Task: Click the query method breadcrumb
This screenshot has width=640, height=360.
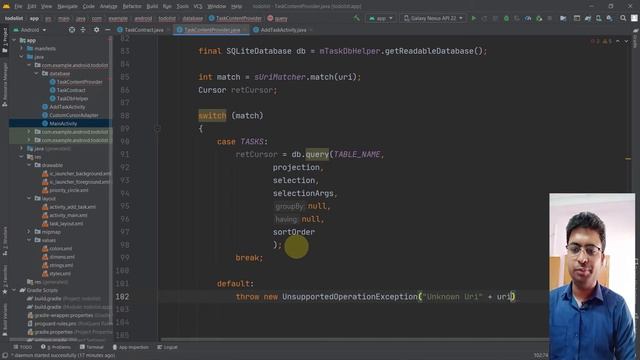Action: [278, 18]
